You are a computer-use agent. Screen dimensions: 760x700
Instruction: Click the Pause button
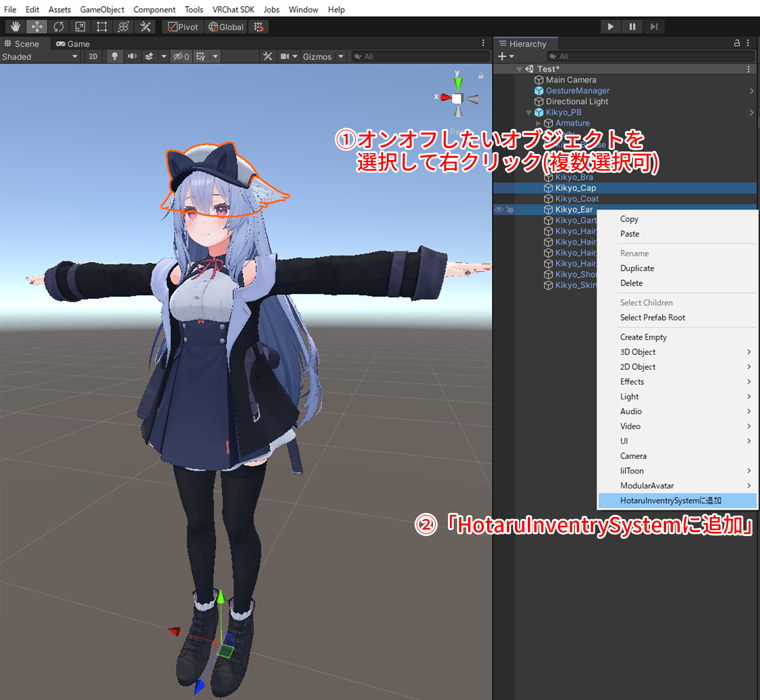click(632, 27)
